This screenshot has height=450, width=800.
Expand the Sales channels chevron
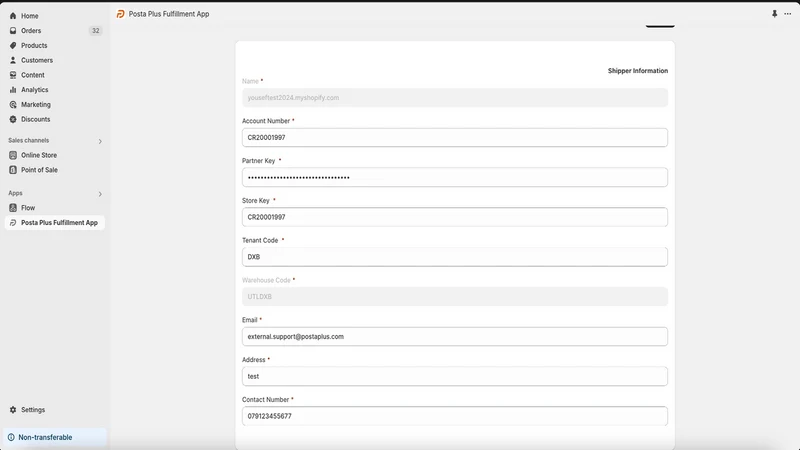(x=100, y=141)
